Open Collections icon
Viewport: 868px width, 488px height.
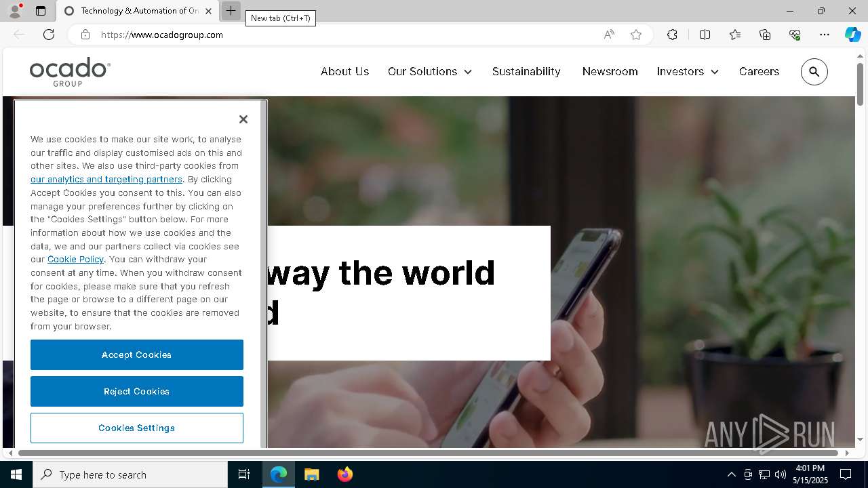(x=765, y=35)
